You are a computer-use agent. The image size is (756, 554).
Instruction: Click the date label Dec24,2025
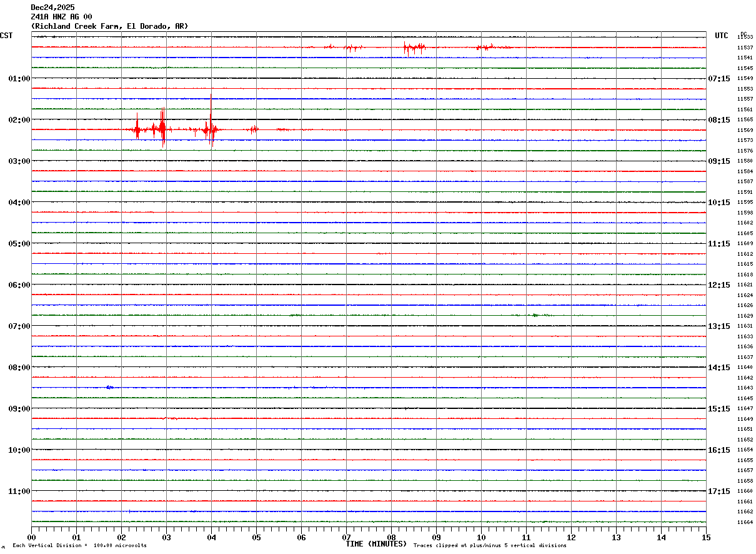tap(52, 8)
